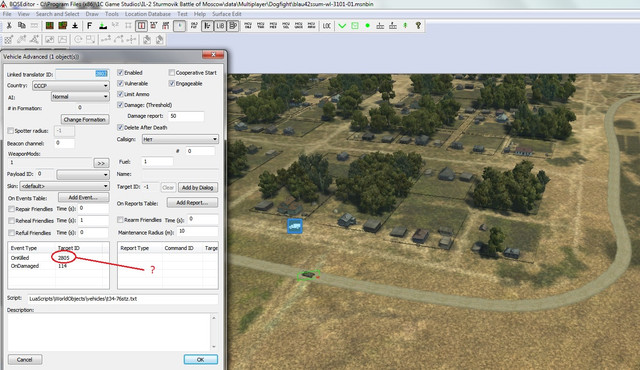Click the LOC toolbar button
Viewport: 640px width, 370px height.
[327, 26]
